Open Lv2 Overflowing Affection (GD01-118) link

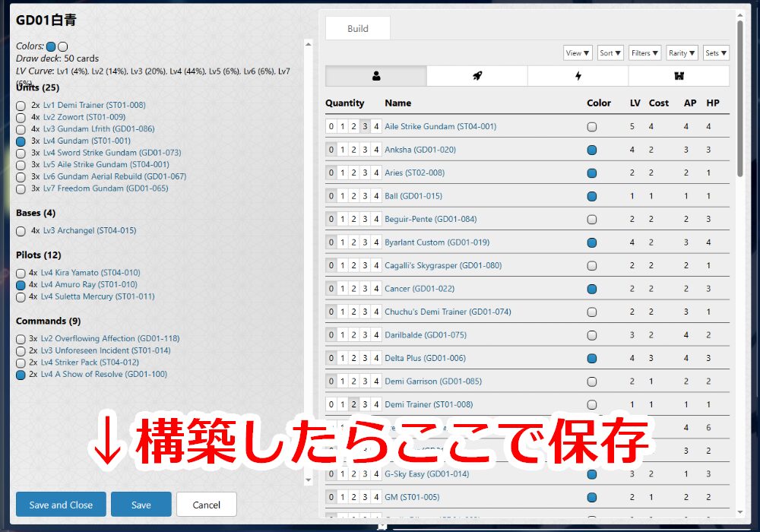(110, 339)
